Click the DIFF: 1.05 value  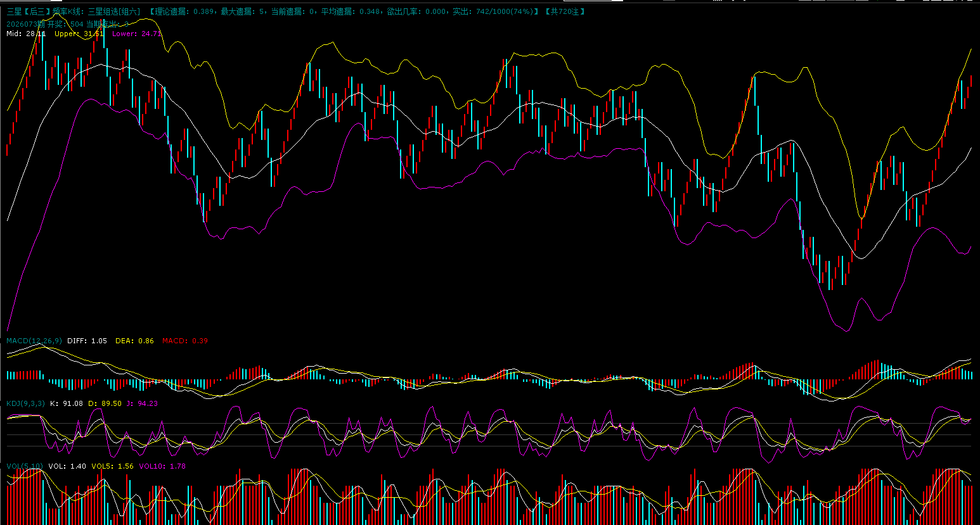pyautogui.click(x=87, y=341)
